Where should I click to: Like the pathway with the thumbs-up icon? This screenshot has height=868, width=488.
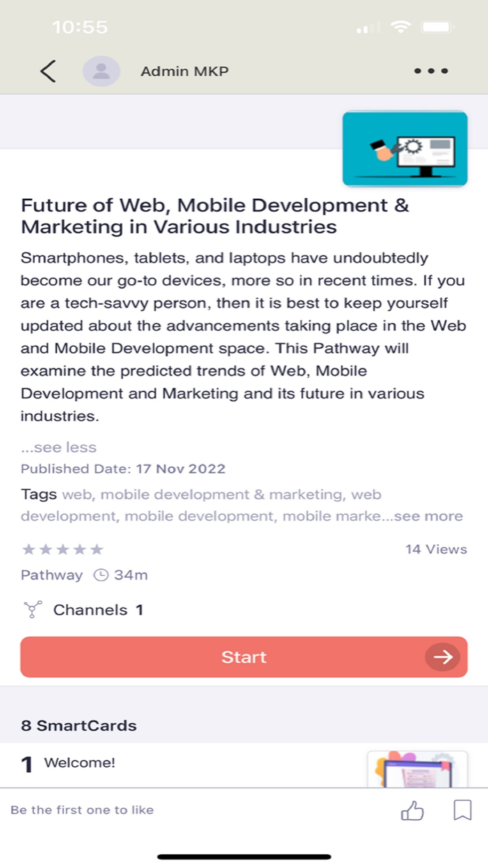(411, 810)
